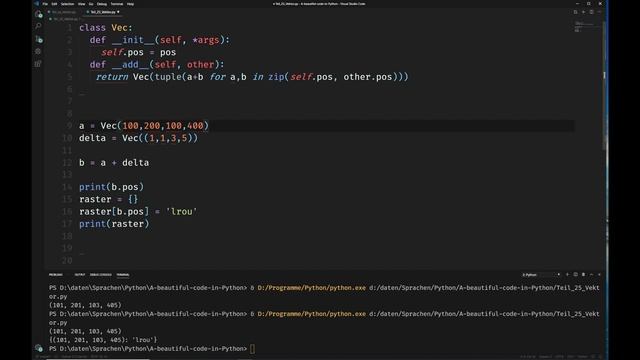Click in line 'self.pos = pos'
The image size is (640, 360).
pyautogui.click(x=138, y=52)
